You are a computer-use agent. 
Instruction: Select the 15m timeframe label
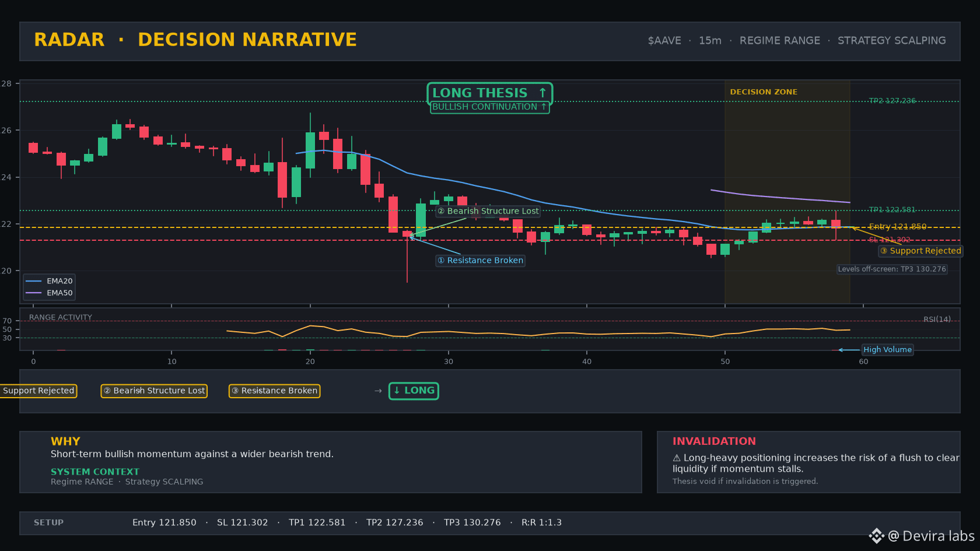pos(710,41)
